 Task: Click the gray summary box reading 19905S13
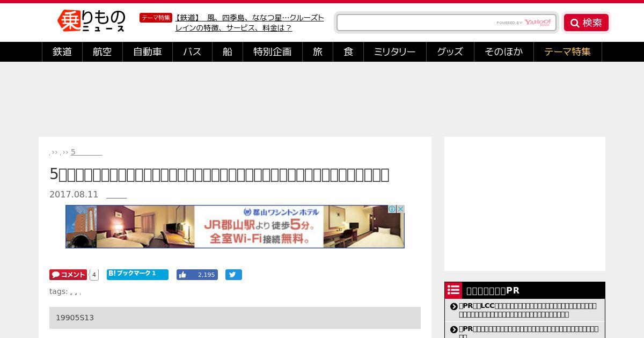(235, 318)
